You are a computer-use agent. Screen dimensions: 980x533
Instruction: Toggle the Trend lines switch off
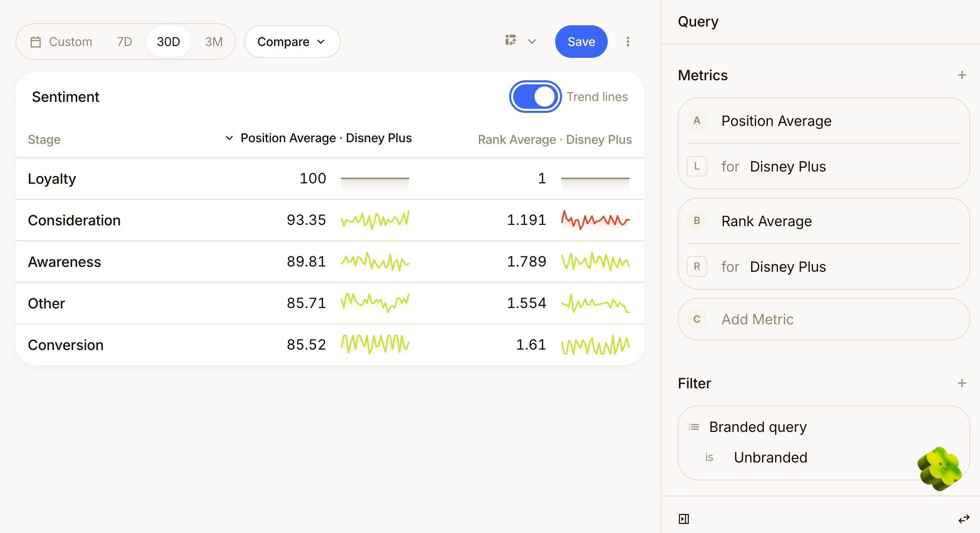click(x=535, y=97)
